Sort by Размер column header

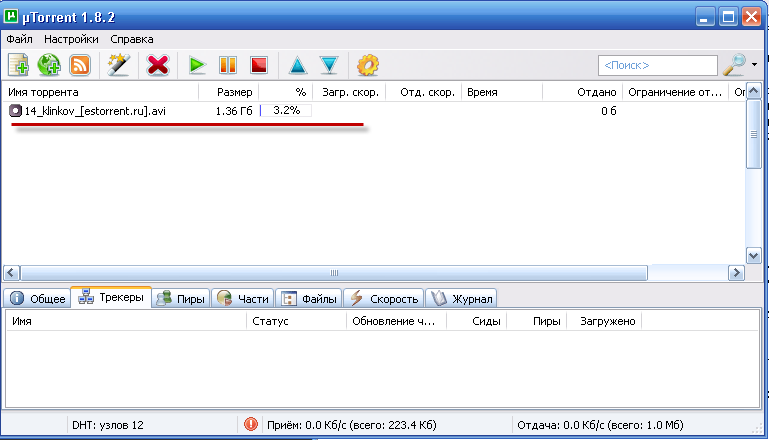click(x=229, y=92)
